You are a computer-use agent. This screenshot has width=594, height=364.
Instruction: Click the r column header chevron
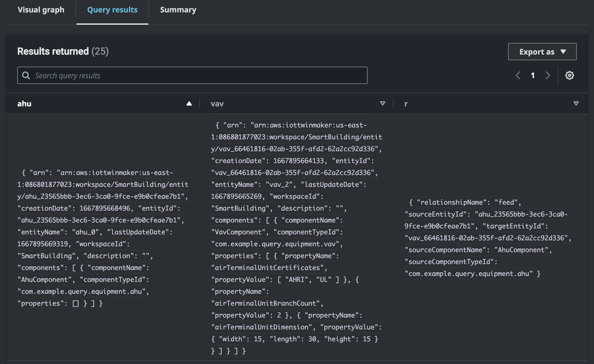tap(576, 103)
